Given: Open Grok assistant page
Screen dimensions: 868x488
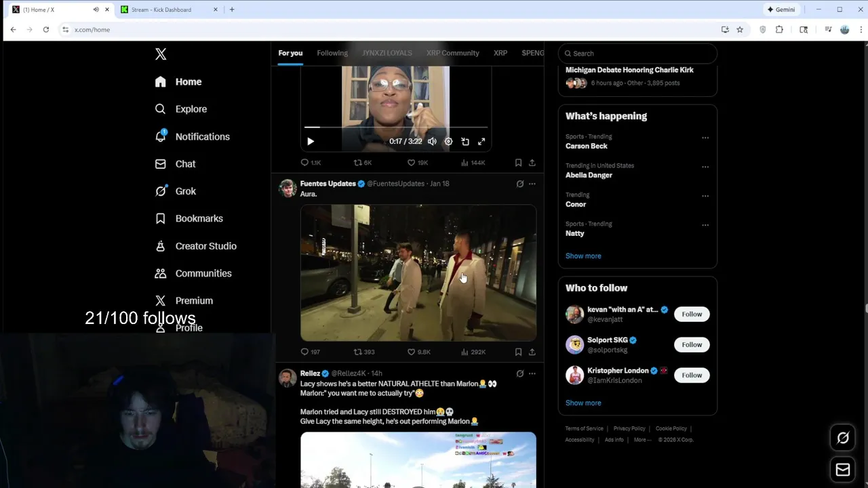Looking at the screenshot, I should click(x=175, y=191).
